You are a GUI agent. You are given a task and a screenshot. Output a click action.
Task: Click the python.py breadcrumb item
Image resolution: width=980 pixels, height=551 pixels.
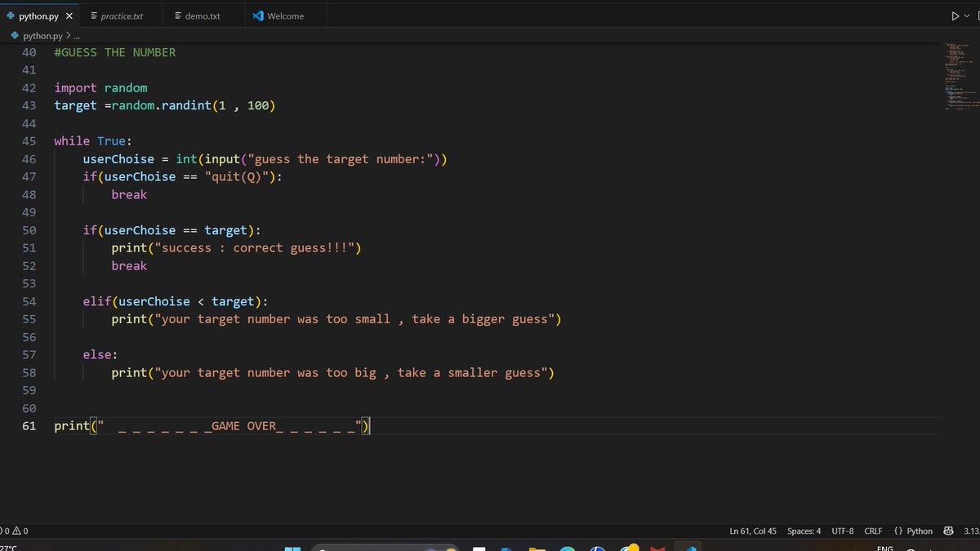click(42, 36)
